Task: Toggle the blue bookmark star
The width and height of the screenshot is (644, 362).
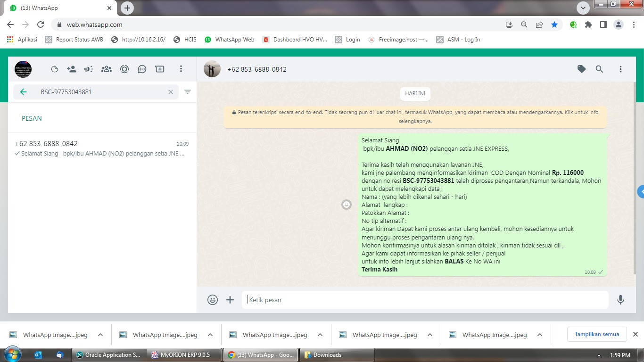Action: (x=554, y=25)
